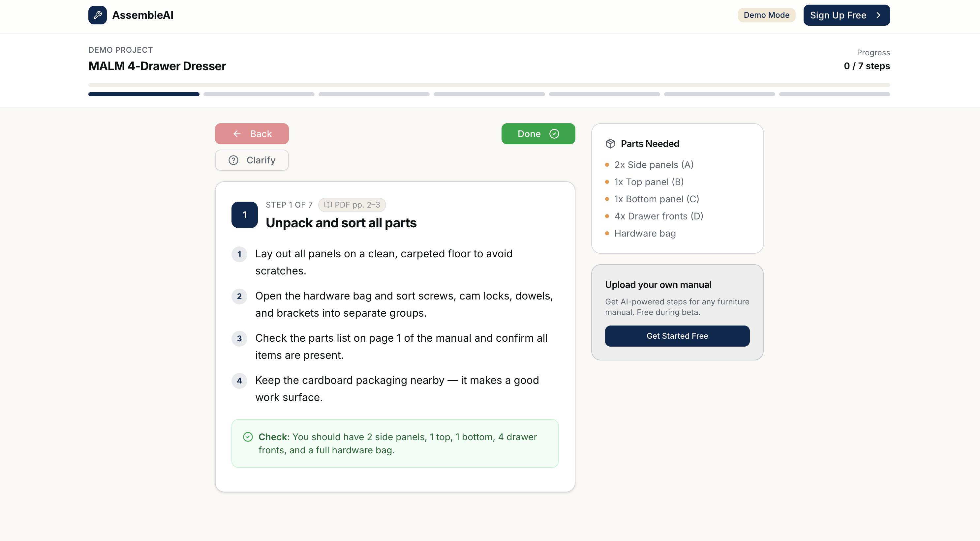Screen dimensions: 980x541
Task: Sign Up Free from the top bar
Action: pyautogui.click(x=846, y=15)
